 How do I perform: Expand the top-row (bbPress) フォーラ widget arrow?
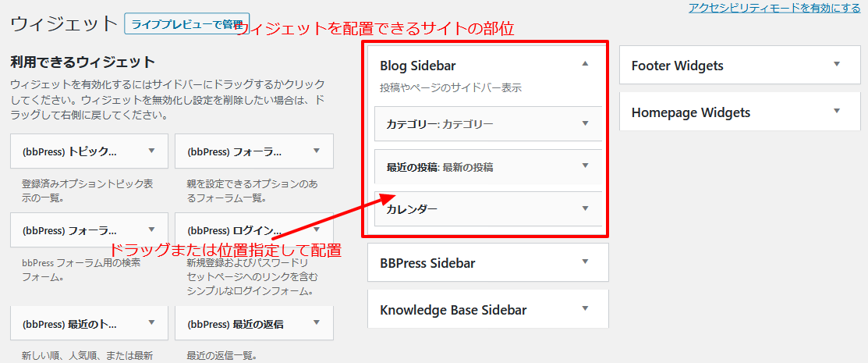[317, 150]
